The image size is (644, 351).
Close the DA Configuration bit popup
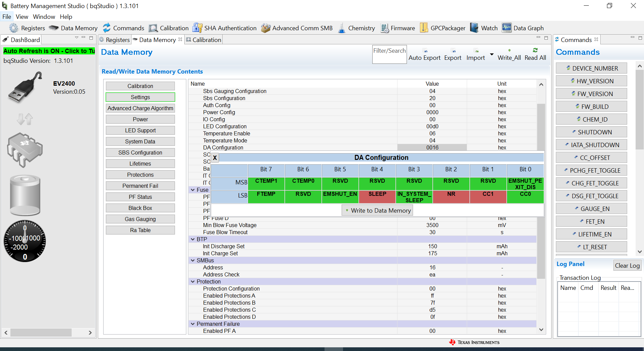[215, 158]
